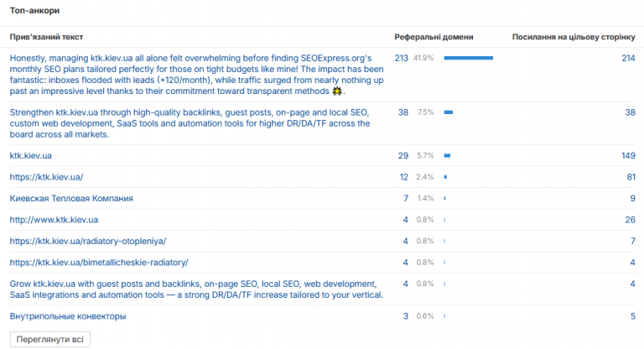Open the radiatory-otopleniya URL anchor
This screenshot has width=644, height=349.
coord(88,242)
